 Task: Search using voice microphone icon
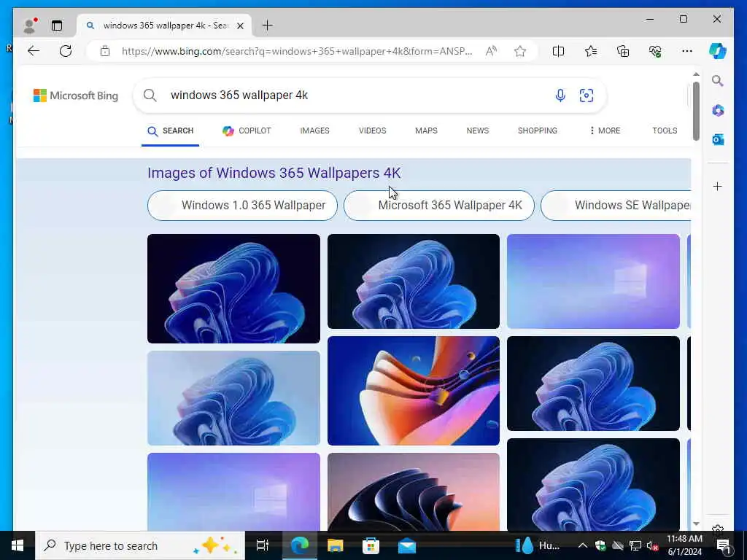coord(560,96)
